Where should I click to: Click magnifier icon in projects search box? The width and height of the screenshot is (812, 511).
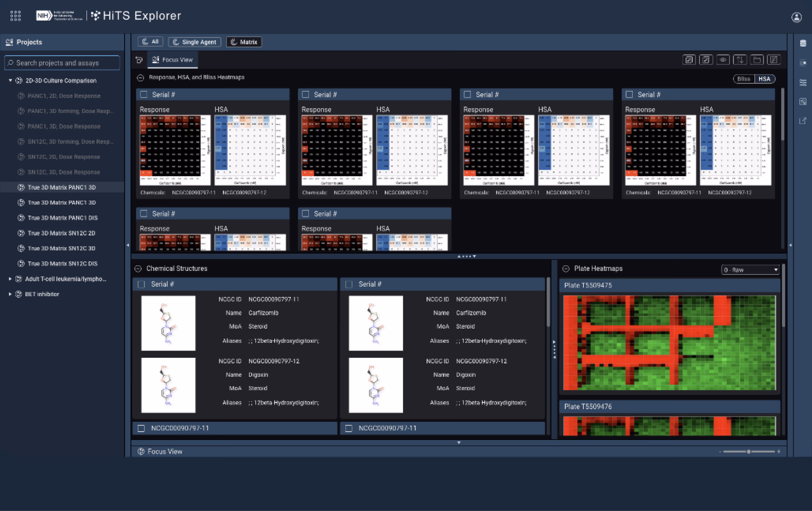coord(11,63)
